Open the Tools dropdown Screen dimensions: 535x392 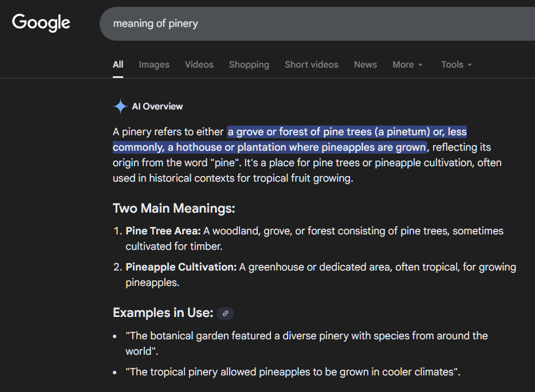tap(457, 65)
